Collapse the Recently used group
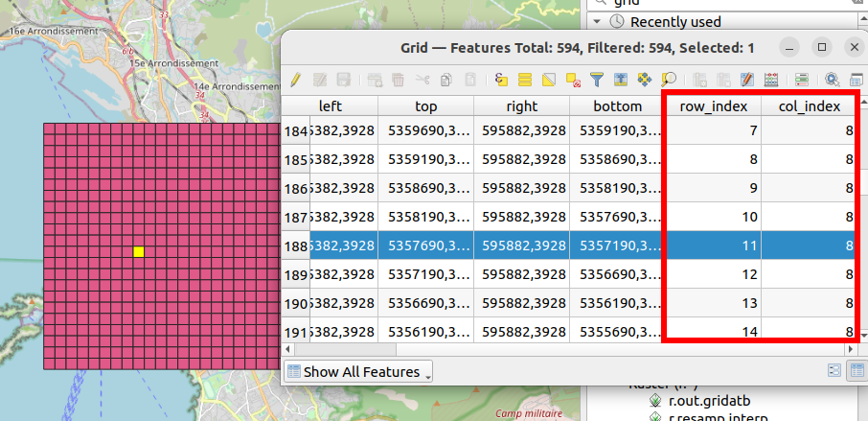Screen dimensions: 868x421 (x=597, y=21)
